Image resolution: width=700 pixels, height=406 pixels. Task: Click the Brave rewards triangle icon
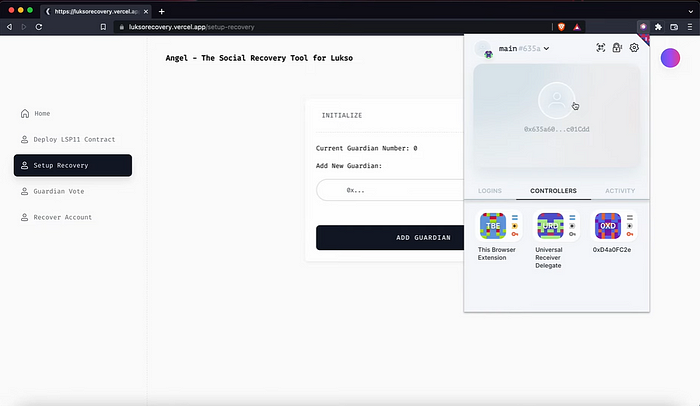point(577,27)
